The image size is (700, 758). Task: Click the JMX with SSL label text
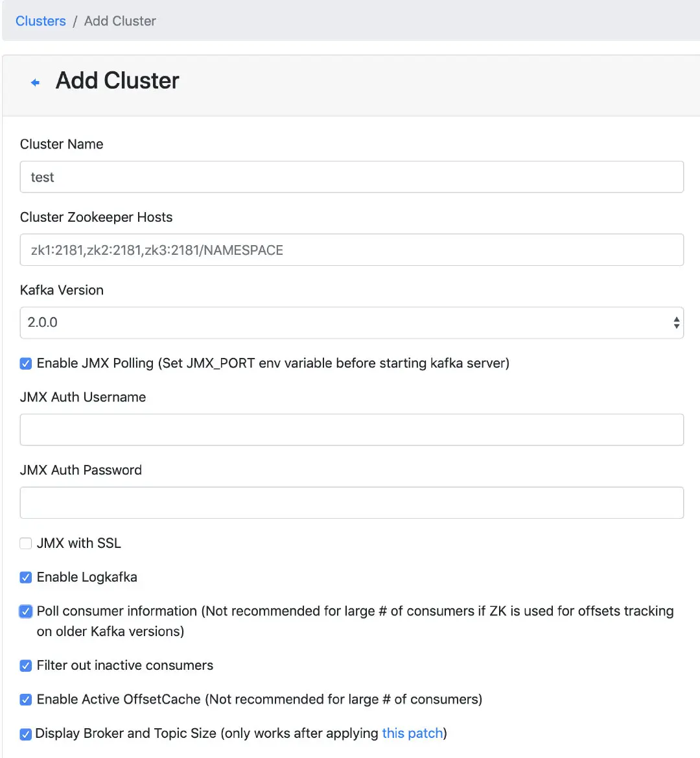(x=78, y=543)
